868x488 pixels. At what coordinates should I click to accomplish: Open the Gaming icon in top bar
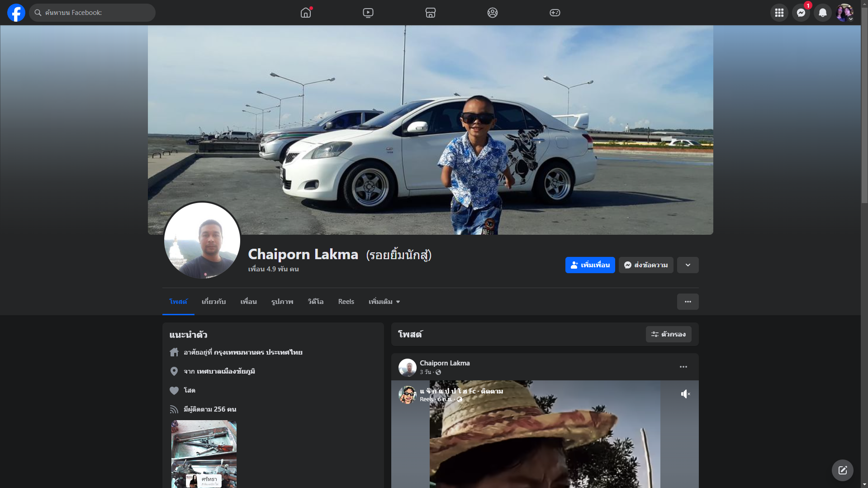click(x=555, y=13)
